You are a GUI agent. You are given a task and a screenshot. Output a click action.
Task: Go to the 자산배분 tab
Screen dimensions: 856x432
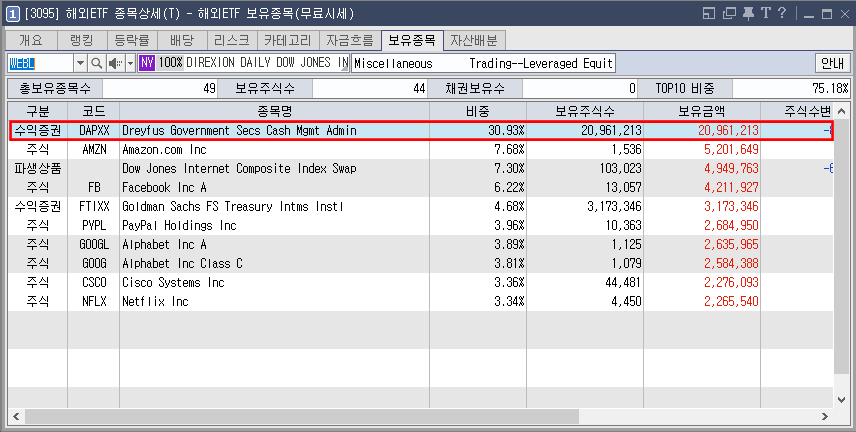[474, 40]
